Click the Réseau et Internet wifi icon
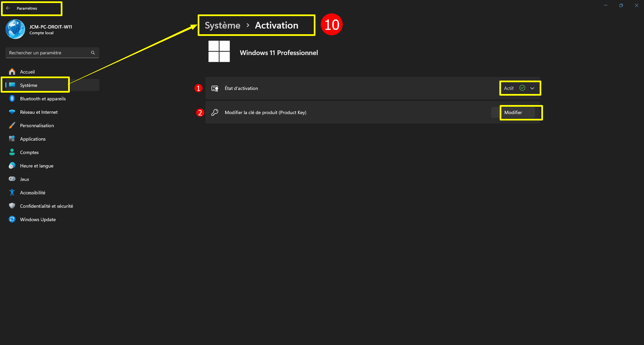644x345 pixels. click(x=12, y=112)
